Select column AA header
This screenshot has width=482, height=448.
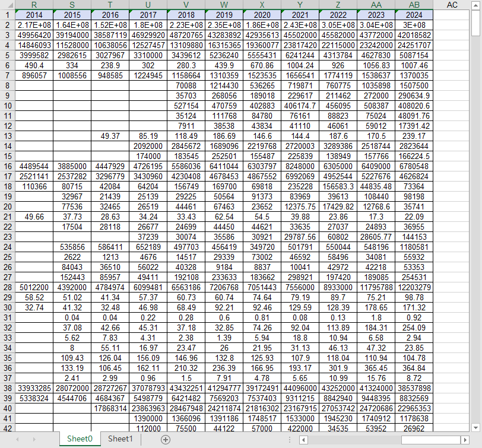[376, 5]
